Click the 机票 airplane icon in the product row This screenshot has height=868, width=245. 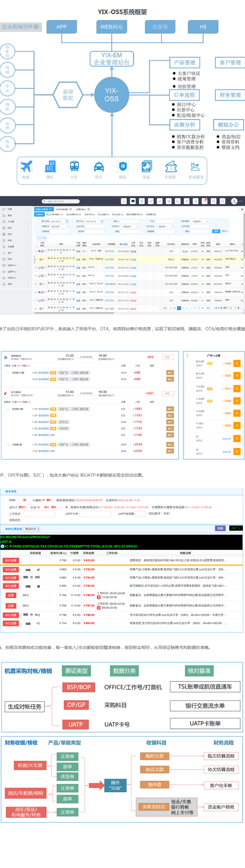[26, 166]
